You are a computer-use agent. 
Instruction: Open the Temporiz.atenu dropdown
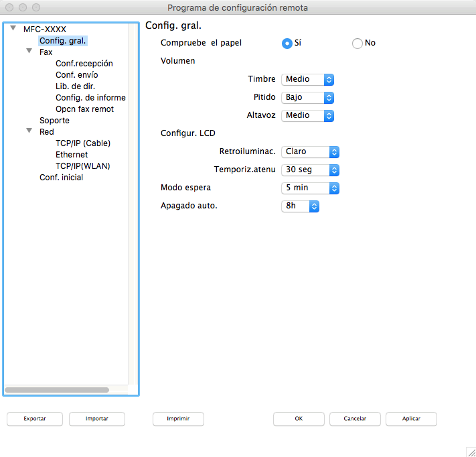coord(310,170)
